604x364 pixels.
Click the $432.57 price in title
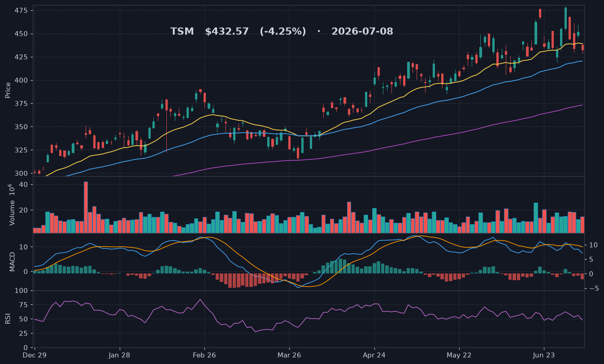click(x=227, y=31)
